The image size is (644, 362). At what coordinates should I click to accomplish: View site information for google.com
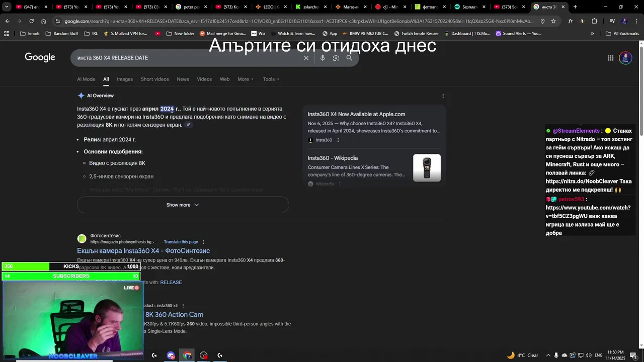click(x=58, y=21)
